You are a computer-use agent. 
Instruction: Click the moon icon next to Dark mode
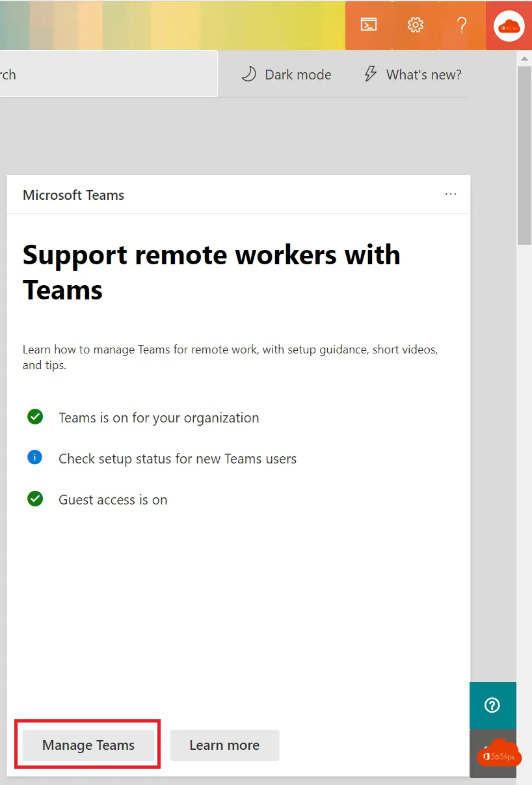[248, 74]
